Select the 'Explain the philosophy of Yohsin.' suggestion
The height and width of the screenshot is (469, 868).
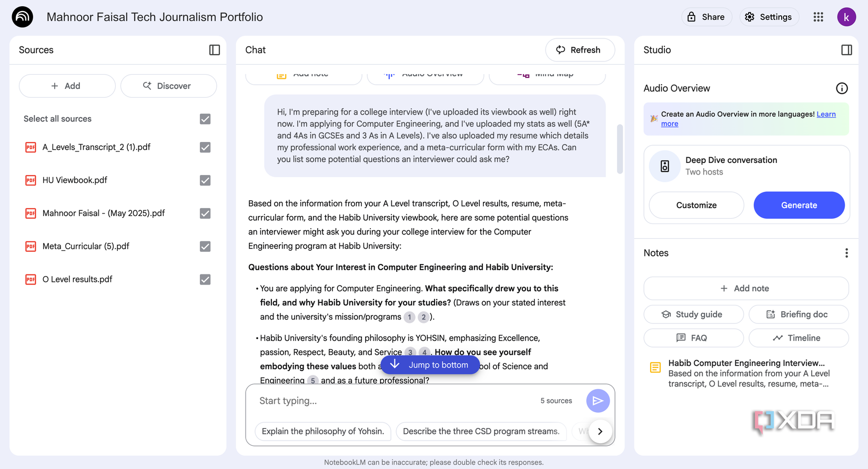tap(323, 431)
